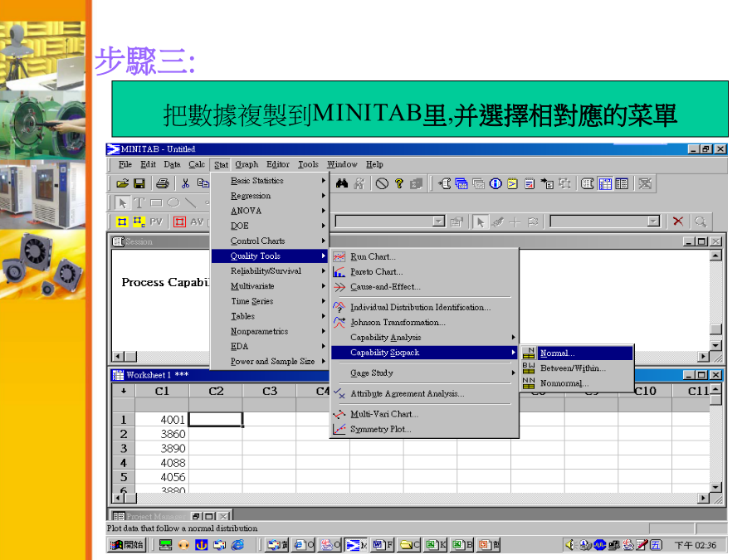Select the ellipse drawing tool
This screenshot has width=747, height=560.
173,203
